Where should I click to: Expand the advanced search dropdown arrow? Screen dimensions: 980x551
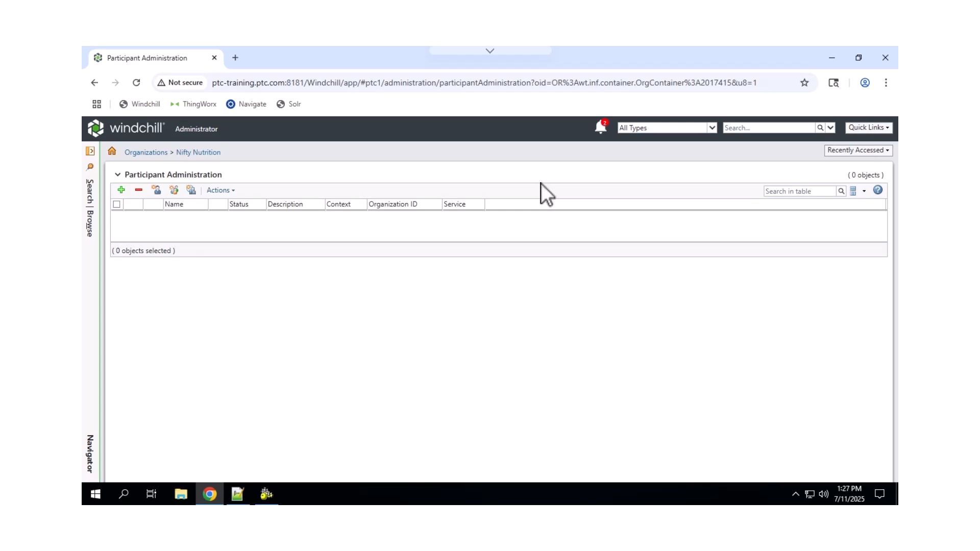coord(830,128)
